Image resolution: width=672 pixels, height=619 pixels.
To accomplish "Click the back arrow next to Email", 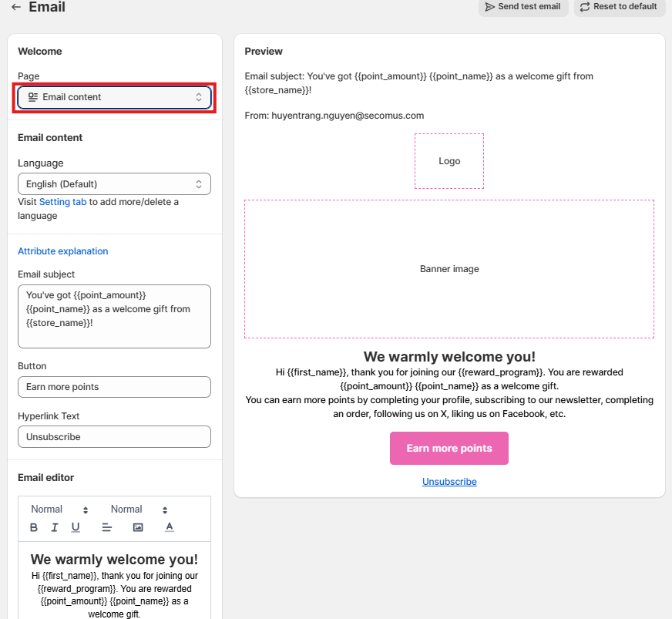I will [x=16, y=7].
